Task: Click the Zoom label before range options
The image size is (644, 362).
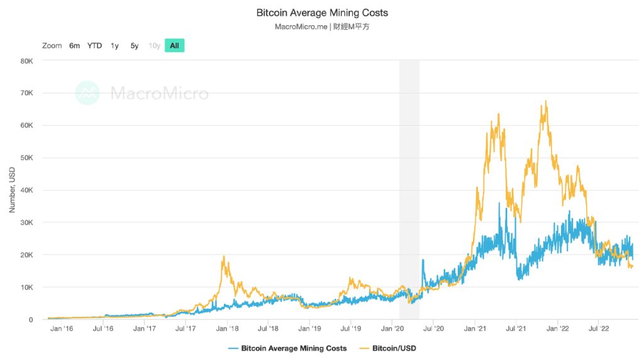Action: pyautogui.click(x=52, y=45)
